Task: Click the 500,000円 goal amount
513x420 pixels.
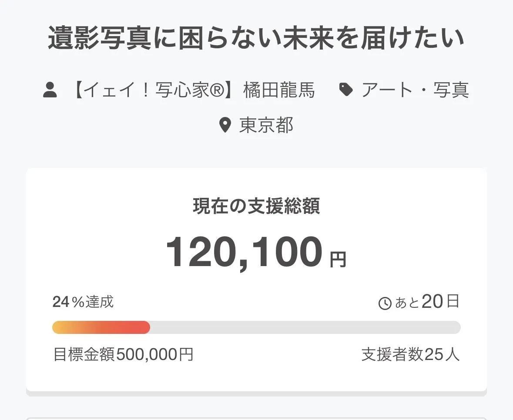Action: click(155, 354)
